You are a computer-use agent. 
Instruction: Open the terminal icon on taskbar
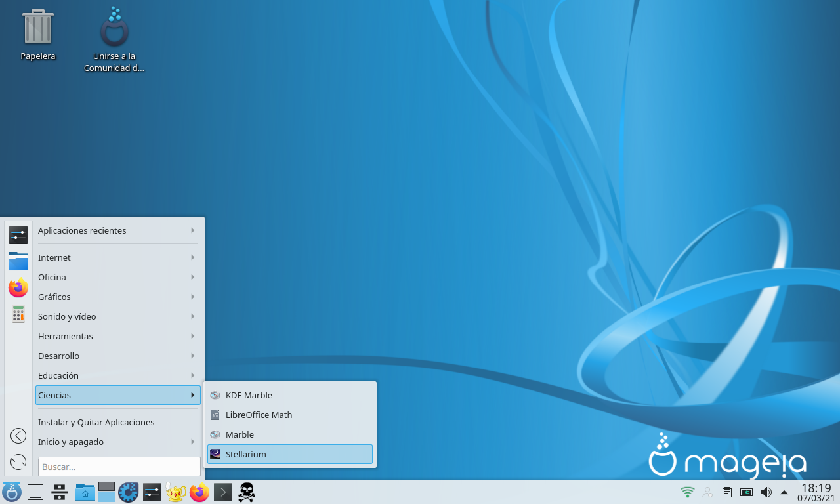pos(223,492)
